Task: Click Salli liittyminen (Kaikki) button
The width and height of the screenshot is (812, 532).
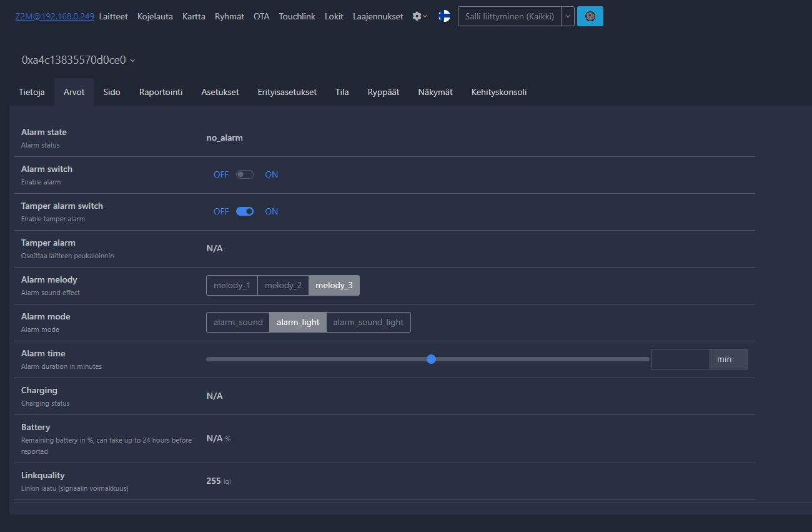Action: pyautogui.click(x=509, y=16)
